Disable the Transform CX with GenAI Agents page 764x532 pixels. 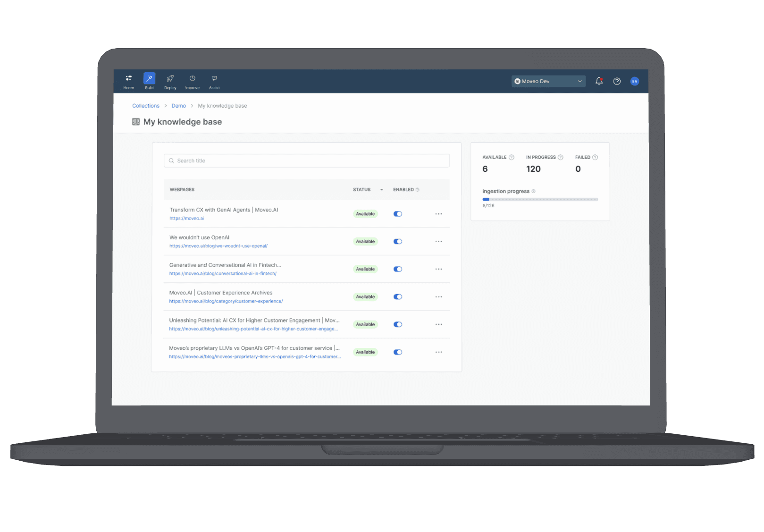[x=398, y=214]
